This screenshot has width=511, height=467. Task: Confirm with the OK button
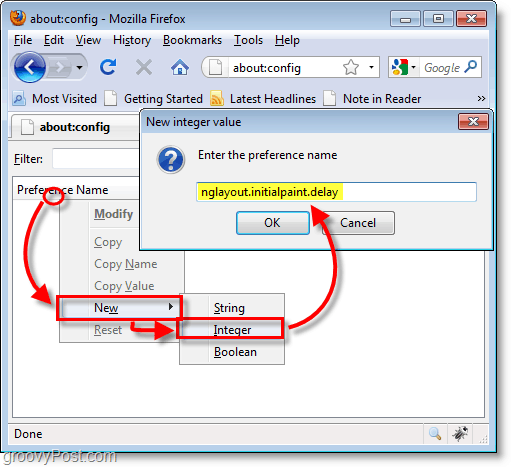coord(272,223)
